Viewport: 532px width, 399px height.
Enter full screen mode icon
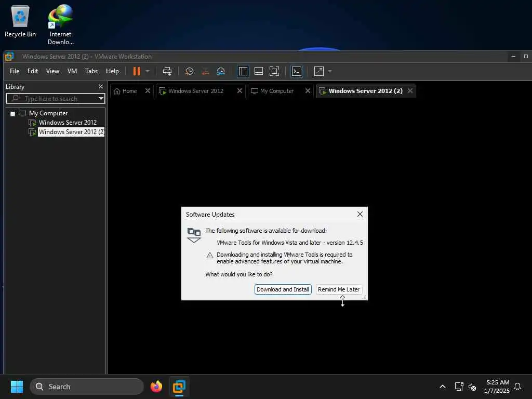274,71
